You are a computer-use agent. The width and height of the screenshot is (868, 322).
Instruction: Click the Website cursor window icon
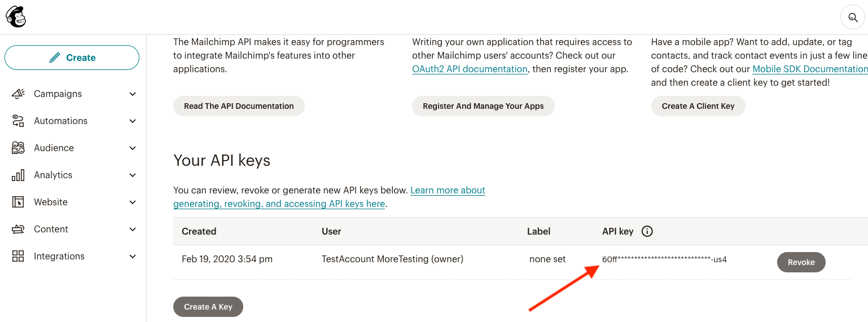[x=18, y=202]
